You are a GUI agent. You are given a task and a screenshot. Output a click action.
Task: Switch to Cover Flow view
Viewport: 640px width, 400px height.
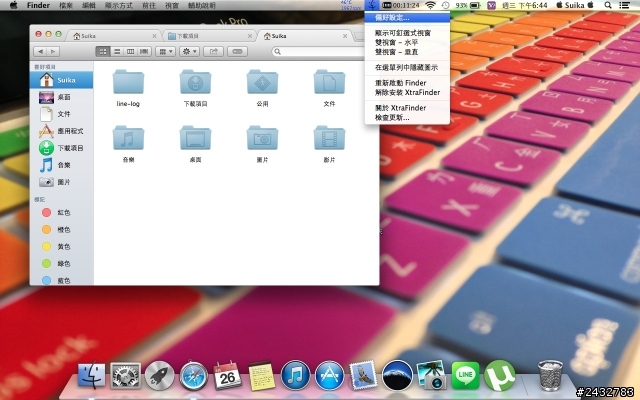(144, 51)
